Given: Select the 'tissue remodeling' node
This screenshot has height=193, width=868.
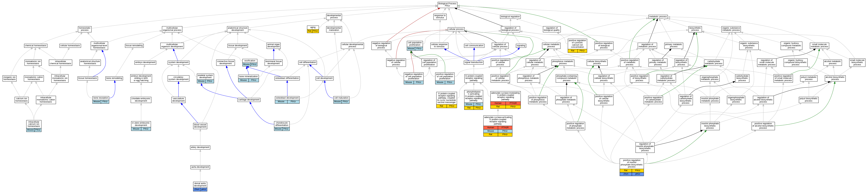Looking at the screenshot, I should (134, 45).
